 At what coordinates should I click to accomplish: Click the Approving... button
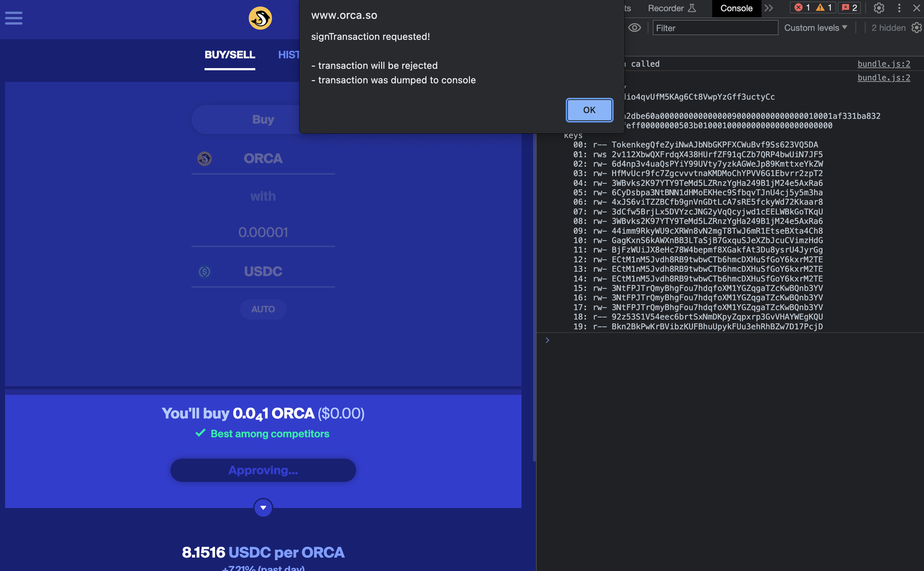point(263,470)
